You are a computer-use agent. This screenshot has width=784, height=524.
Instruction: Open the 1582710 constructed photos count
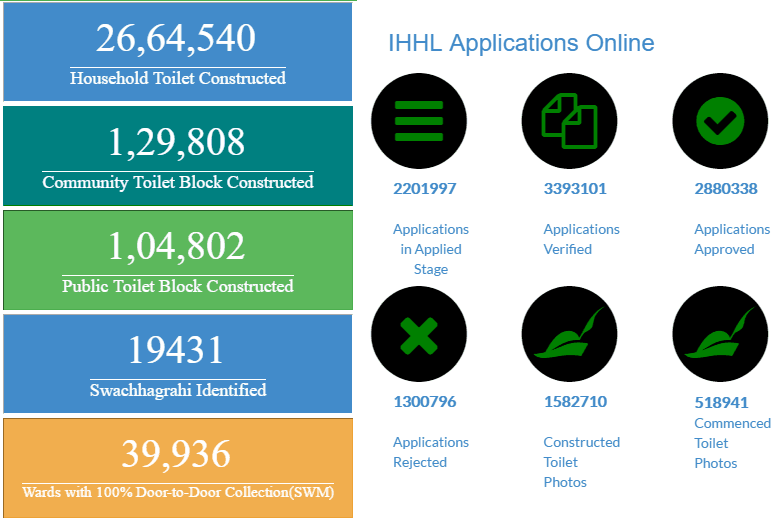[x=575, y=401]
